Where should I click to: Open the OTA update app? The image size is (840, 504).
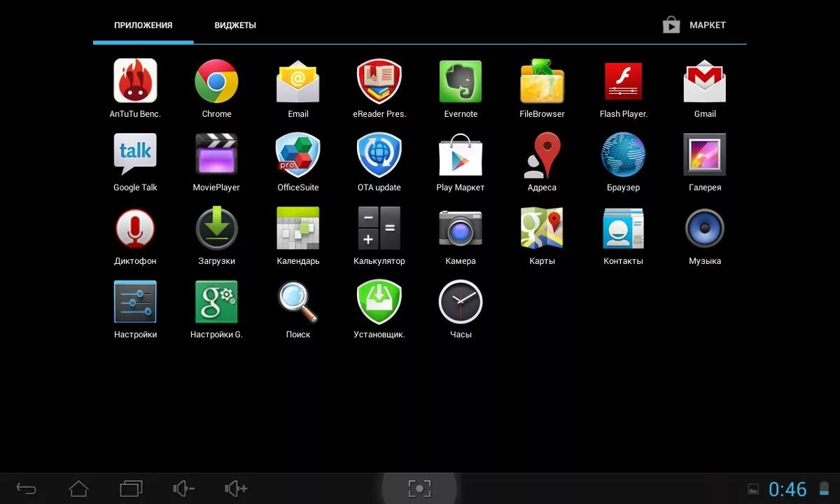click(x=379, y=155)
